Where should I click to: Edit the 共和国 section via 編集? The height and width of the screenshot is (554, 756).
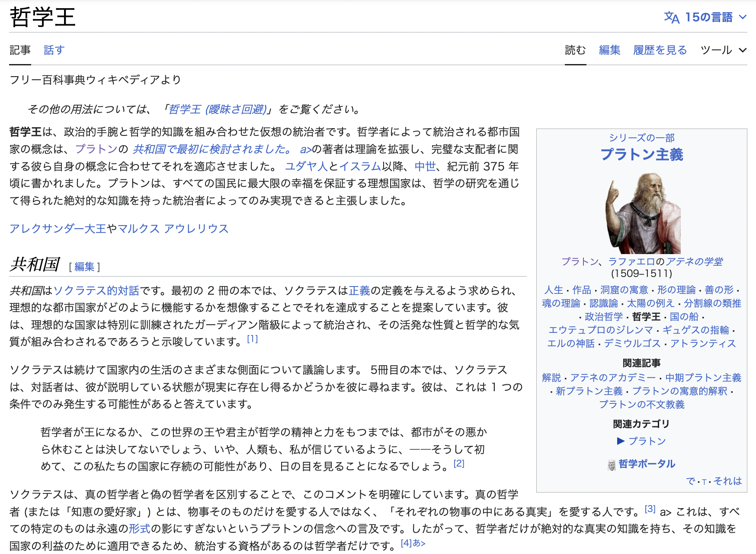coord(84,267)
